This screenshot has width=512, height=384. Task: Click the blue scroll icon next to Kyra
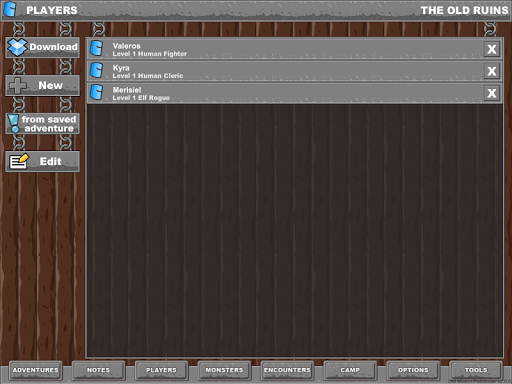tap(97, 71)
